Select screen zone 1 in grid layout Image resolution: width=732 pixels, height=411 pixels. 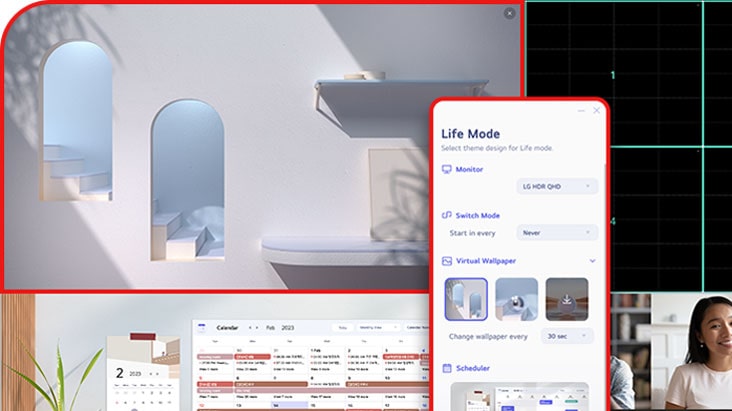pos(612,74)
